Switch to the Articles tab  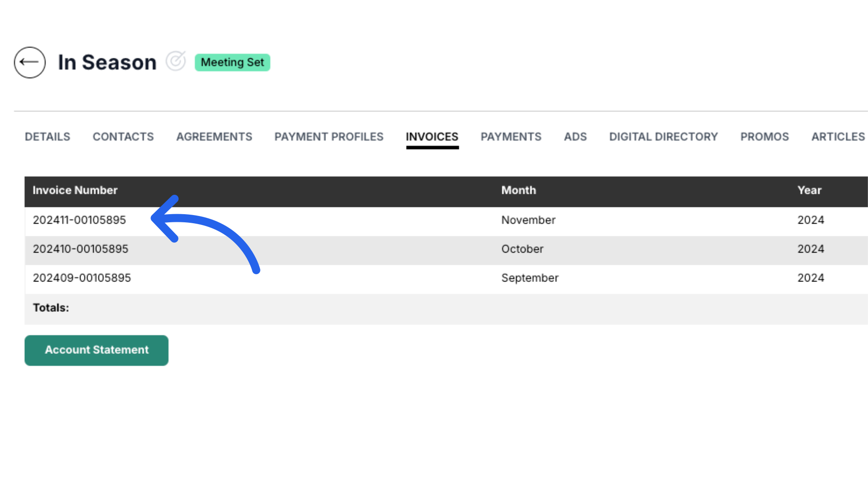(838, 136)
